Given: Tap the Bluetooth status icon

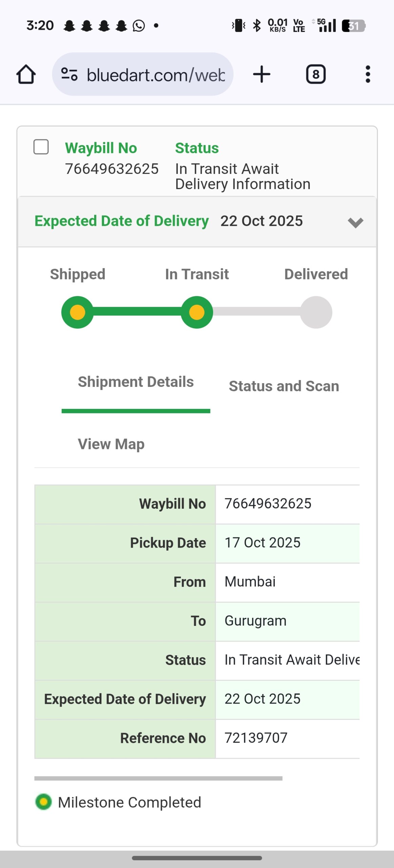Looking at the screenshot, I should pos(257,26).
